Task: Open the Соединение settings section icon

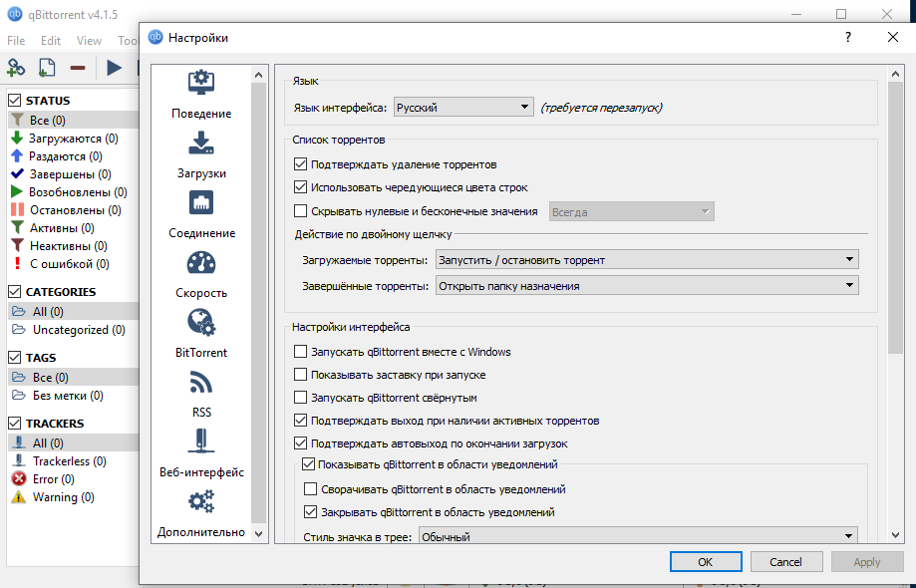Action: [201, 203]
